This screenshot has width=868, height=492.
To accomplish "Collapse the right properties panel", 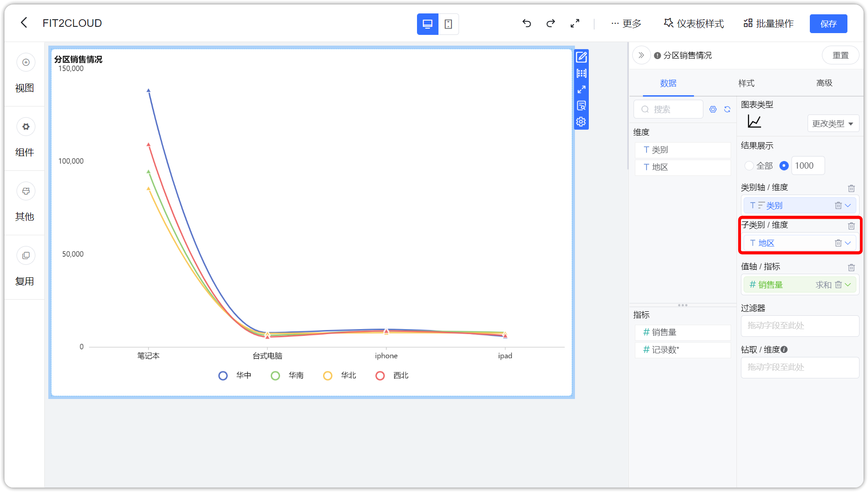I will [641, 55].
